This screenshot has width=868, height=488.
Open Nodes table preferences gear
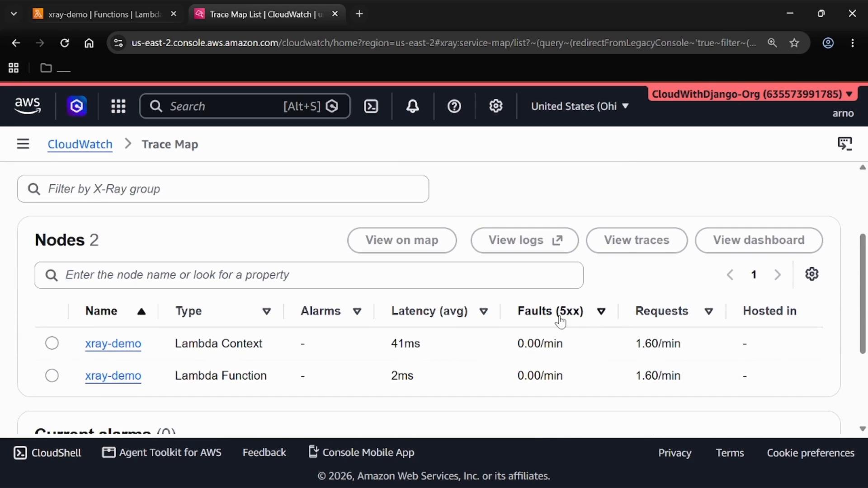coord(811,274)
